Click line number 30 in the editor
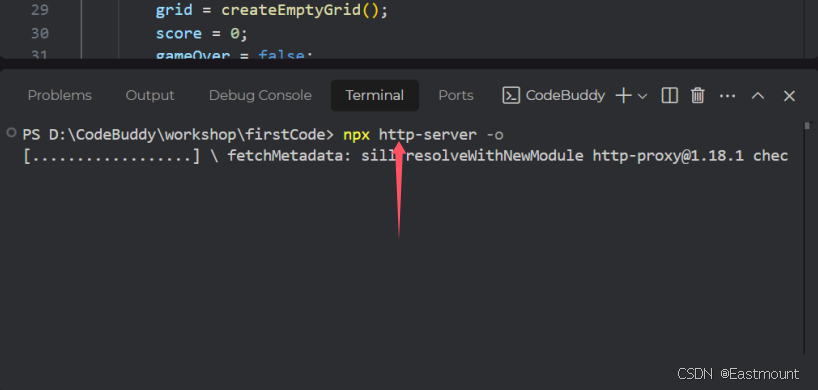The image size is (818, 390). 40,33
